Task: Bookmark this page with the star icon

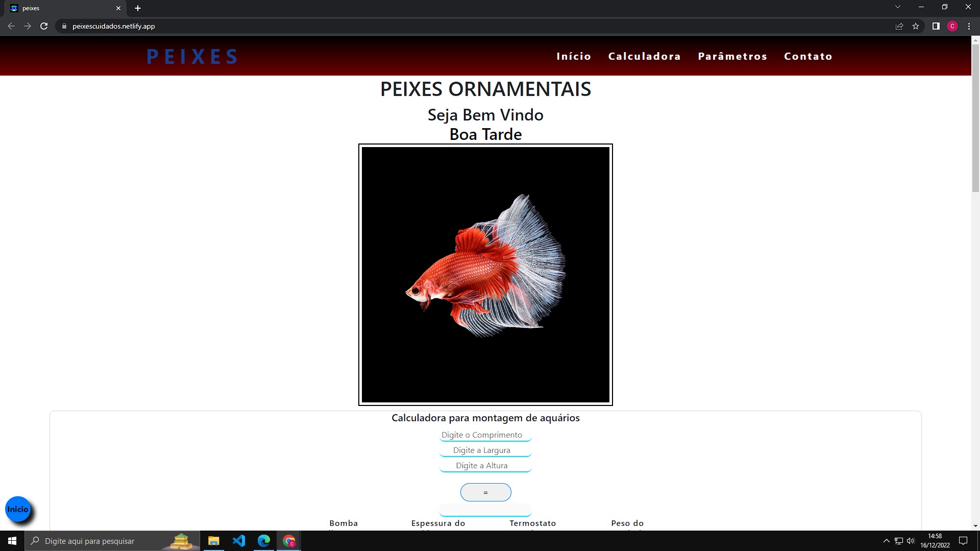Action: pos(916,26)
